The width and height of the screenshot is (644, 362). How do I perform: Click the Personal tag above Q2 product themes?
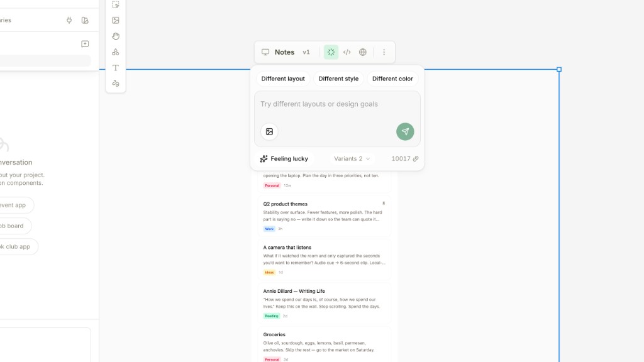(x=272, y=185)
